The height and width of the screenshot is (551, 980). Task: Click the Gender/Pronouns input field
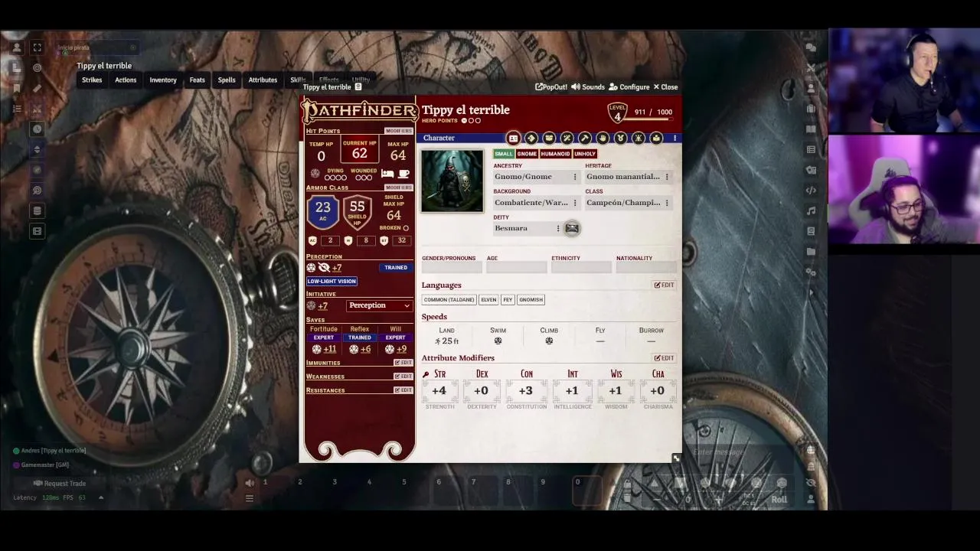pyautogui.click(x=452, y=267)
